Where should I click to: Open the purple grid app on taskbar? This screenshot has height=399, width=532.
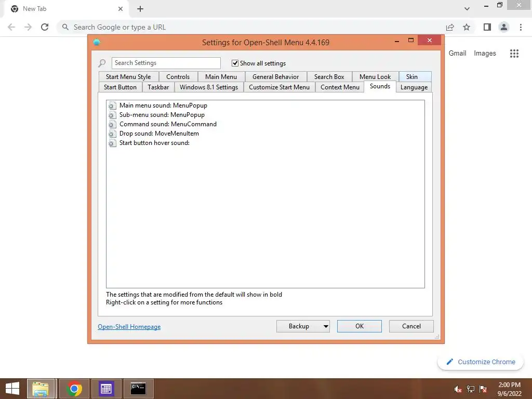click(x=106, y=389)
